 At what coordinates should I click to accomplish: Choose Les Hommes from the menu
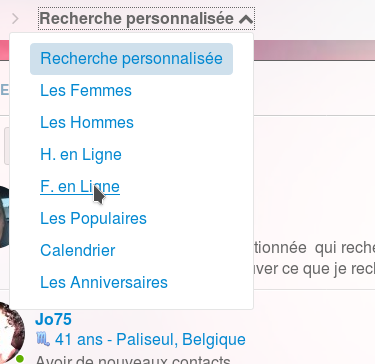(x=87, y=123)
